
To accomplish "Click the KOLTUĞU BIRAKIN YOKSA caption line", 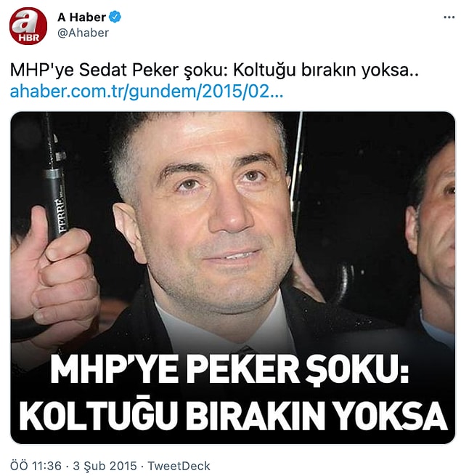I will (233, 415).
